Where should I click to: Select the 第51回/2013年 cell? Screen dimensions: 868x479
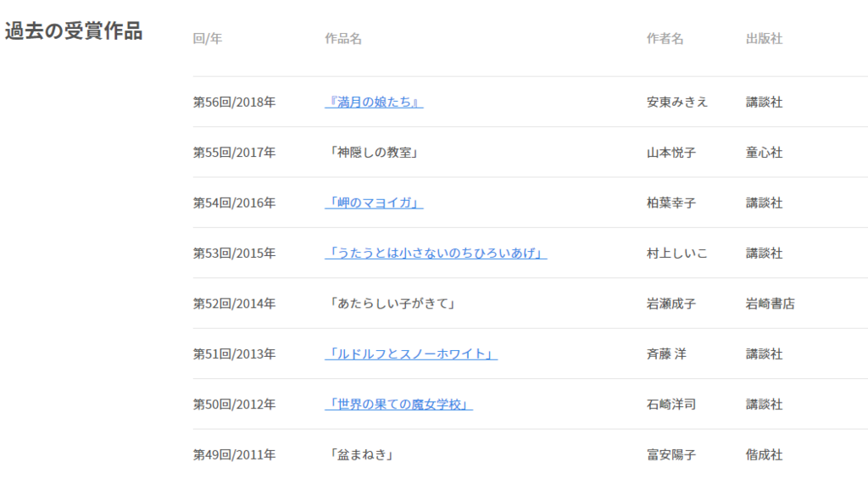pyautogui.click(x=234, y=354)
